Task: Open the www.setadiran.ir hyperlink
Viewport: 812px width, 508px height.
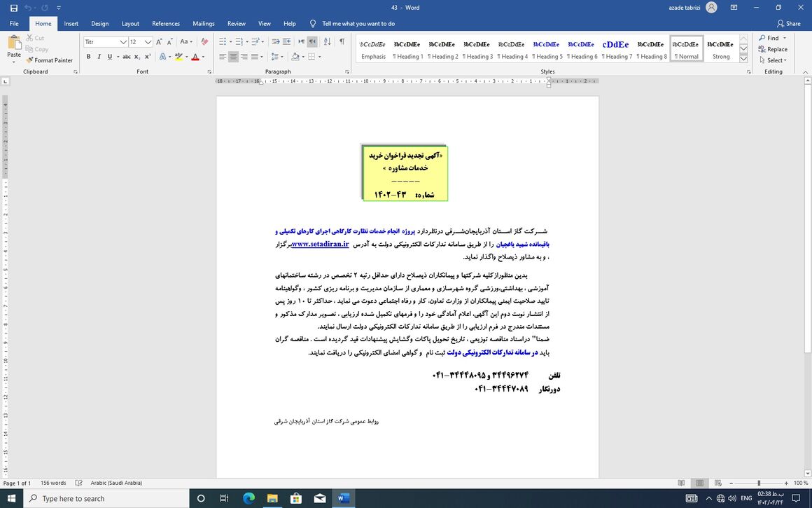Action: click(320, 244)
